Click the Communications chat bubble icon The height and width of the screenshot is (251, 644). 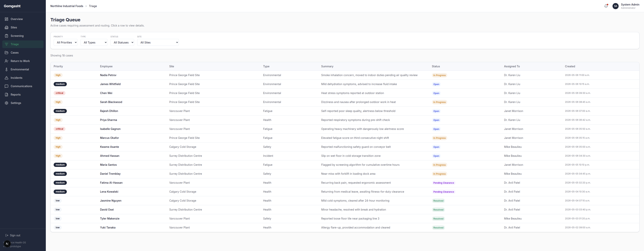pos(6,86)
